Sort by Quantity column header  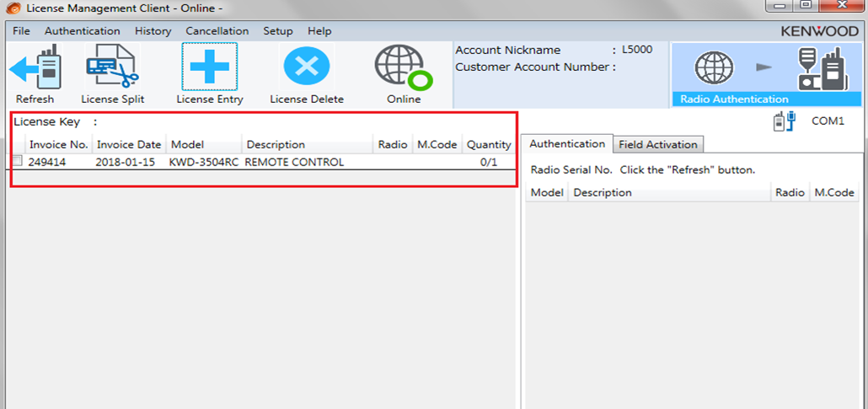(x=489, y=145)
